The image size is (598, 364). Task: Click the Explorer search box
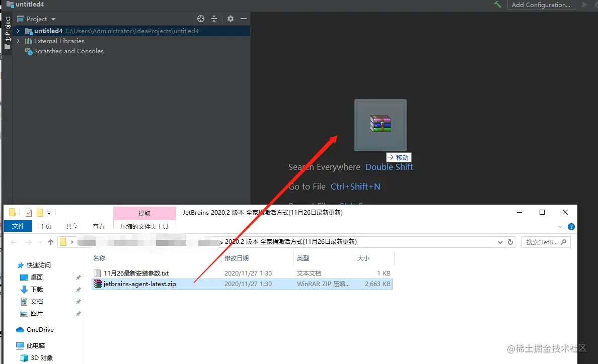(x=546, y=242)
